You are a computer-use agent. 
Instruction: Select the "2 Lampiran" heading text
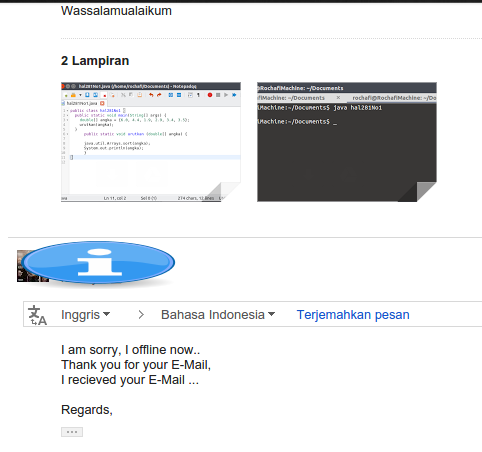pyautogui.click(x=95, y=61)
